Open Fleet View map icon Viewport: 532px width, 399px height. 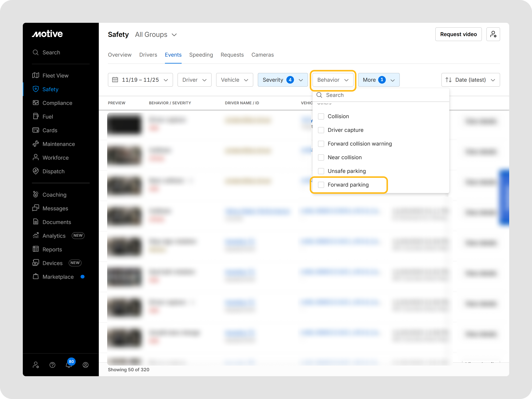(x=36, y=75)
